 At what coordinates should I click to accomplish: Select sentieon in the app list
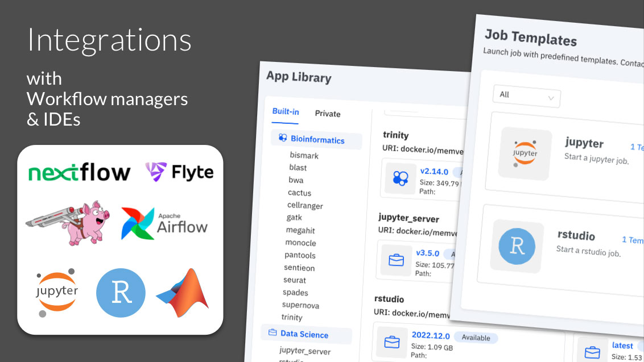point(299,268)
